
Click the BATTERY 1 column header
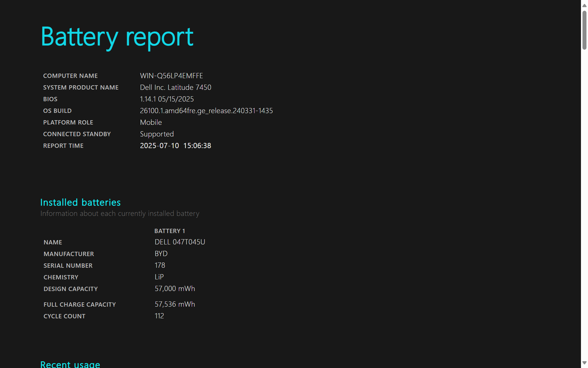[169, 231]
